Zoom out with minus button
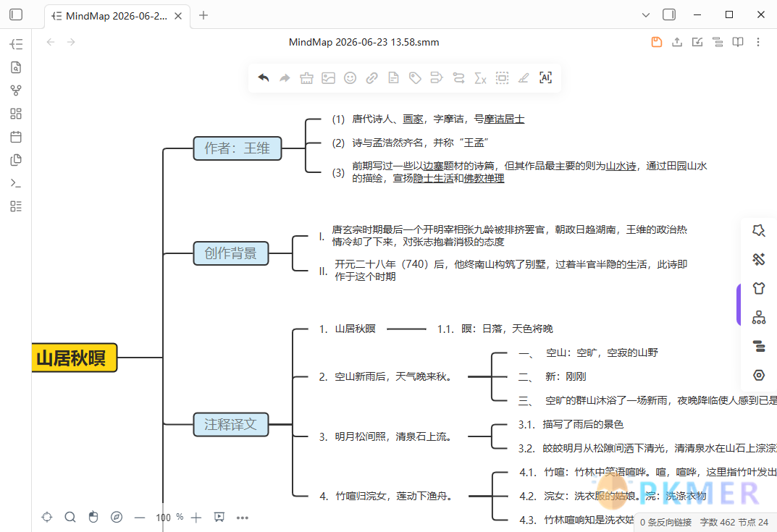 140,518
